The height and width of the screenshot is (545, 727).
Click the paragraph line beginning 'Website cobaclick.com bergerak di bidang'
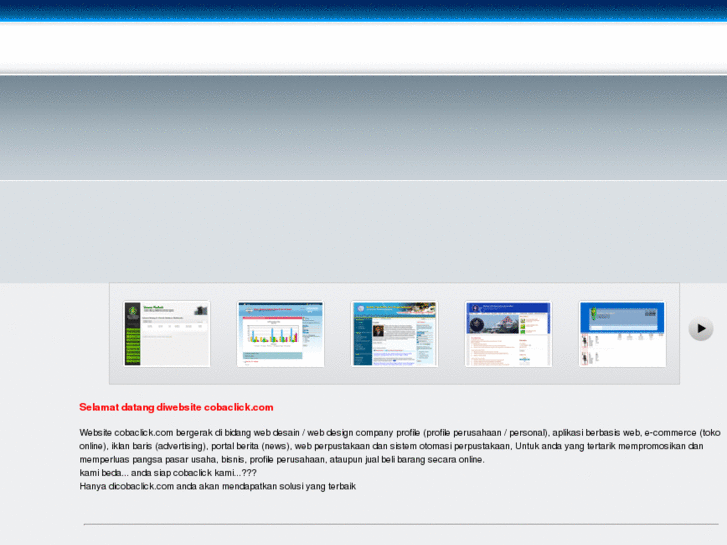coord(400,433)
